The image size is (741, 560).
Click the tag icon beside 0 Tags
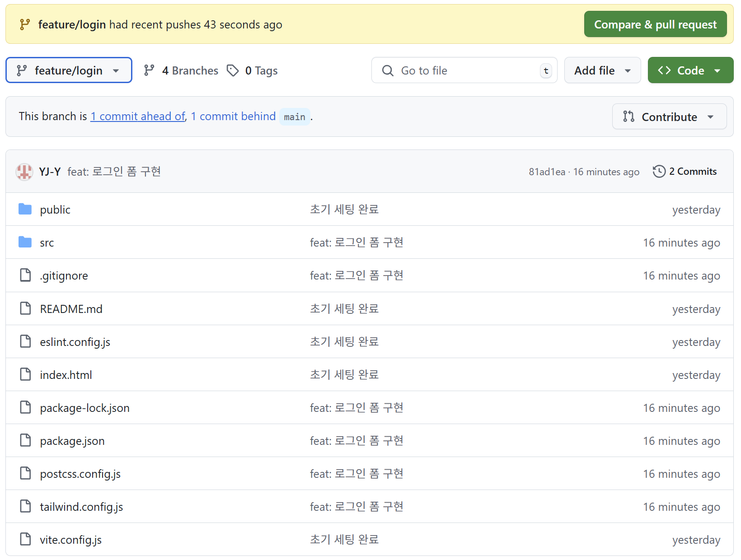[x=233, y=70]
